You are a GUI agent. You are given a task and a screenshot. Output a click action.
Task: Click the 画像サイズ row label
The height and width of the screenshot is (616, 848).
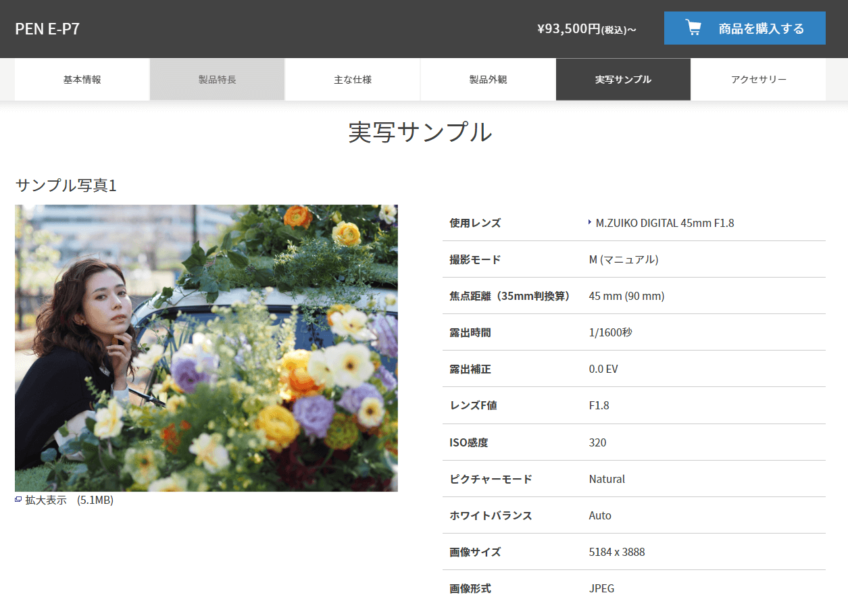coord(475,552)
